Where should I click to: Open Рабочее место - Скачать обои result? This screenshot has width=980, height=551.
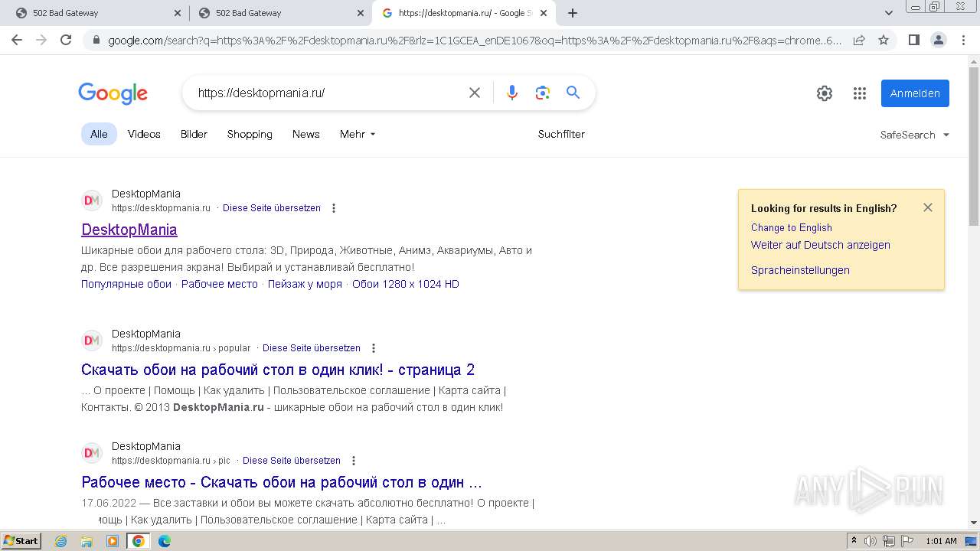tap(282, 482)
